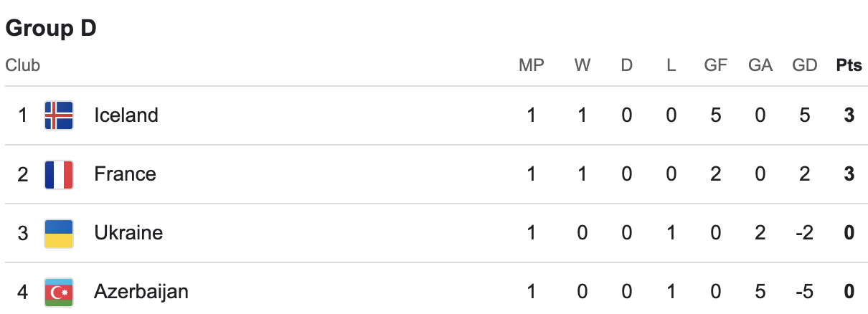The width and height of the screenshot is (868, 314).
Task: Click the GF column header
Action: pos(715,65)
